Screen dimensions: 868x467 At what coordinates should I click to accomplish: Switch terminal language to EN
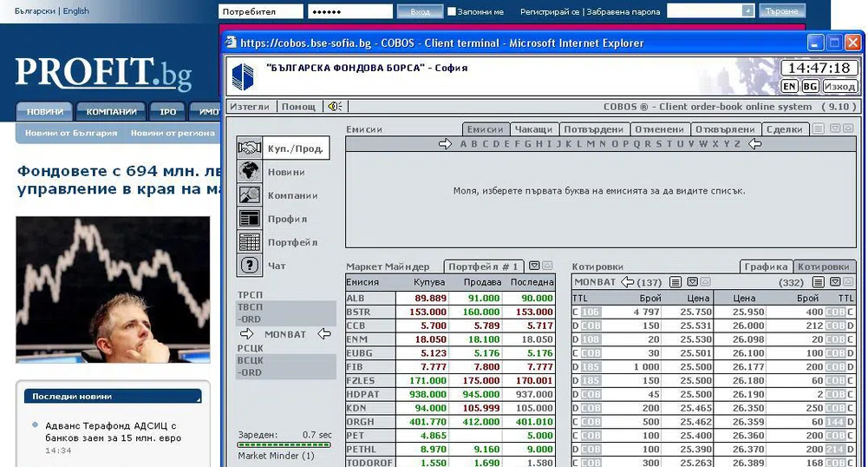789,86
